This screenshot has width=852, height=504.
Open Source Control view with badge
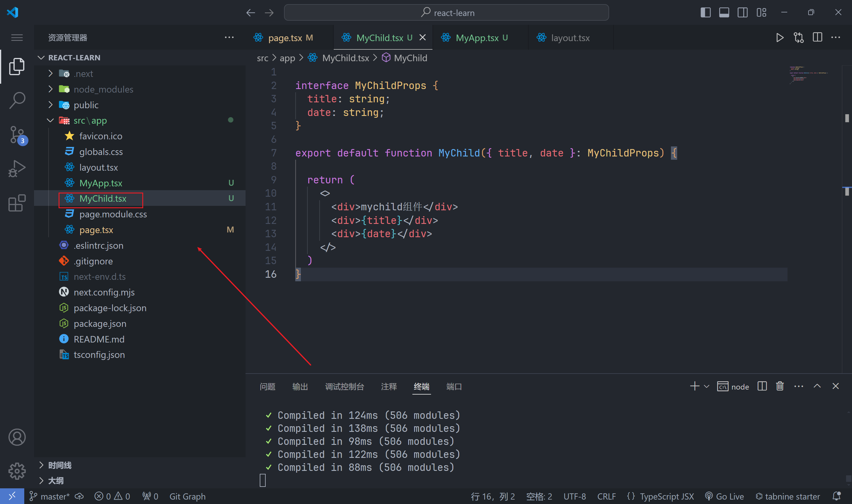(17, 135)
